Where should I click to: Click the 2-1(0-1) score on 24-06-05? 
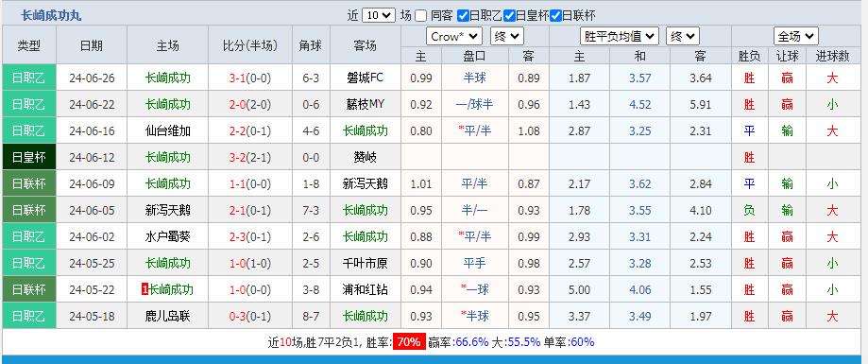click(250, 210)
